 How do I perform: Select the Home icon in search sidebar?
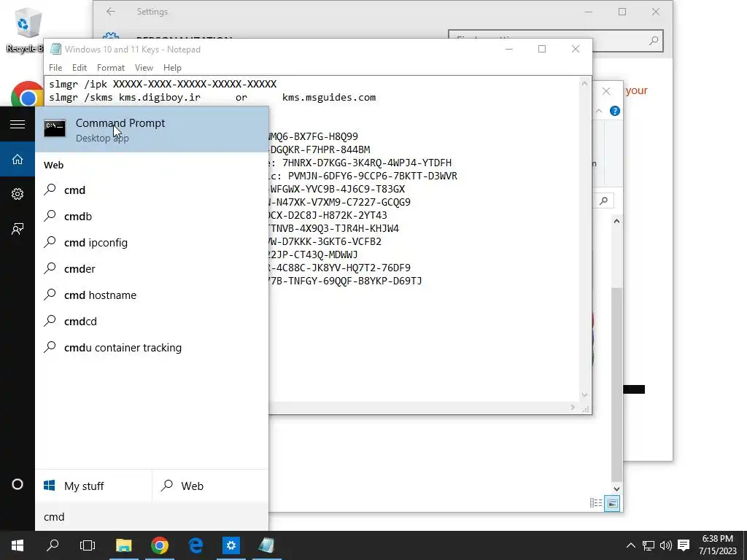[x=18, y=159]
